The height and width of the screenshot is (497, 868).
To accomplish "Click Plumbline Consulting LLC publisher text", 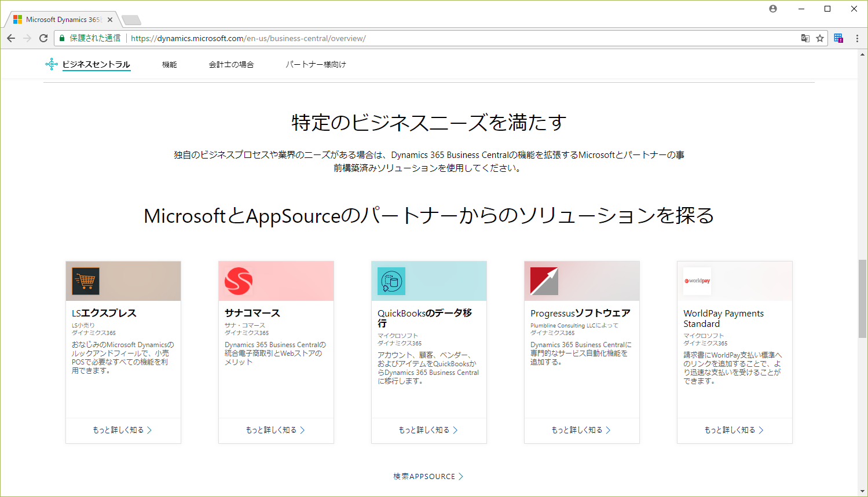I will (574, 326).
